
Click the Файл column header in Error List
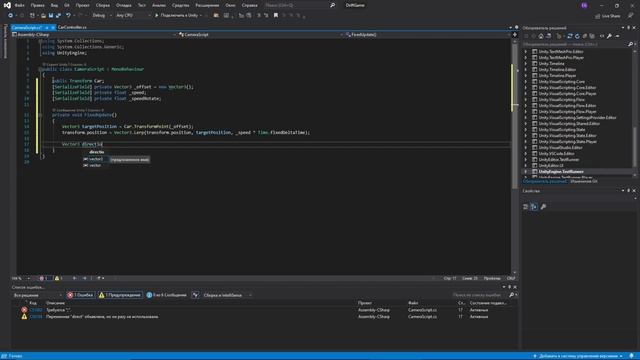(413, 303)
